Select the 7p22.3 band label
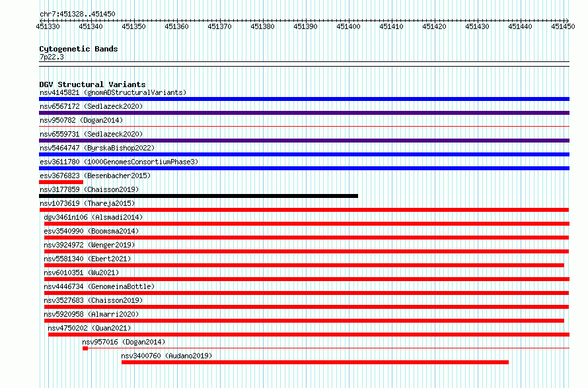Screen dimensions: 588x388 click(x=52, y=57)
